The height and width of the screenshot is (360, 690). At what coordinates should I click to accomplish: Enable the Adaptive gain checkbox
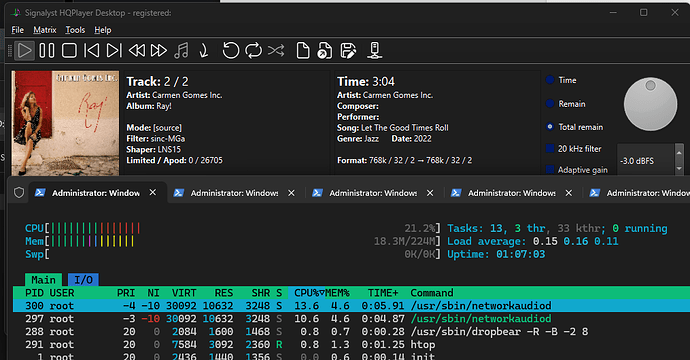(x=550, y=169)
